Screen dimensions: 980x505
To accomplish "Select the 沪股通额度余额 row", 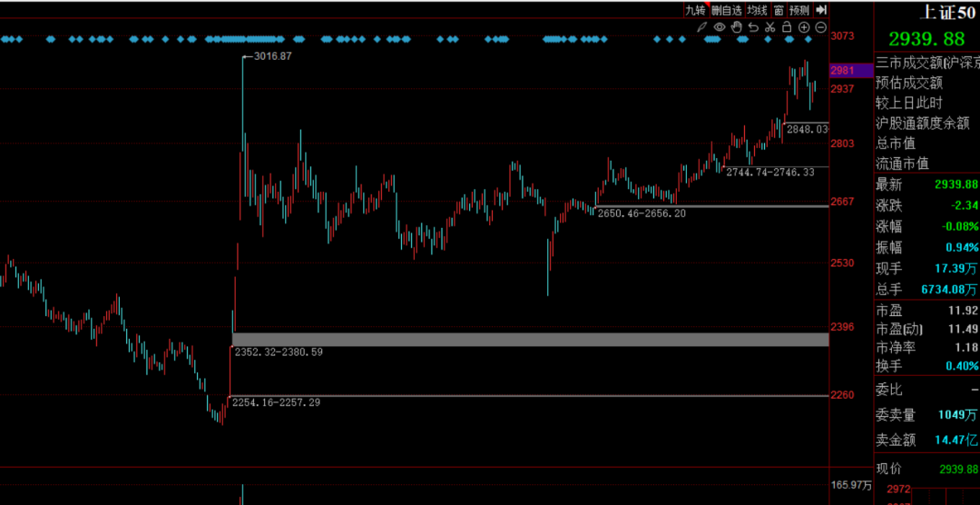I will [x=922, y=123].
